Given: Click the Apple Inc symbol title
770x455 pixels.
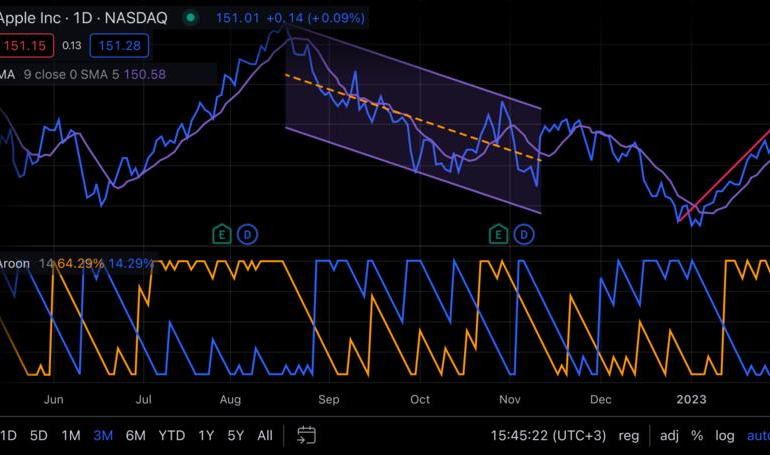Looking at the screenshot, I should click(x=83, y=18).
